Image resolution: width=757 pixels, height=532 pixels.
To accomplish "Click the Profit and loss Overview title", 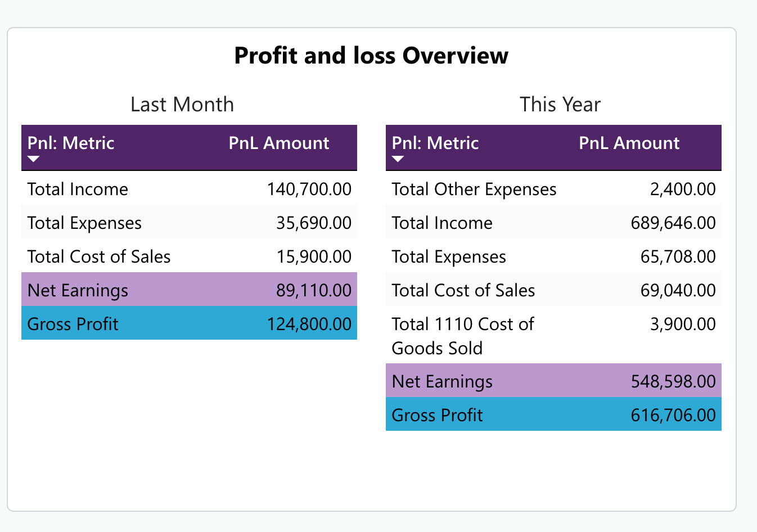I will 371,55.
